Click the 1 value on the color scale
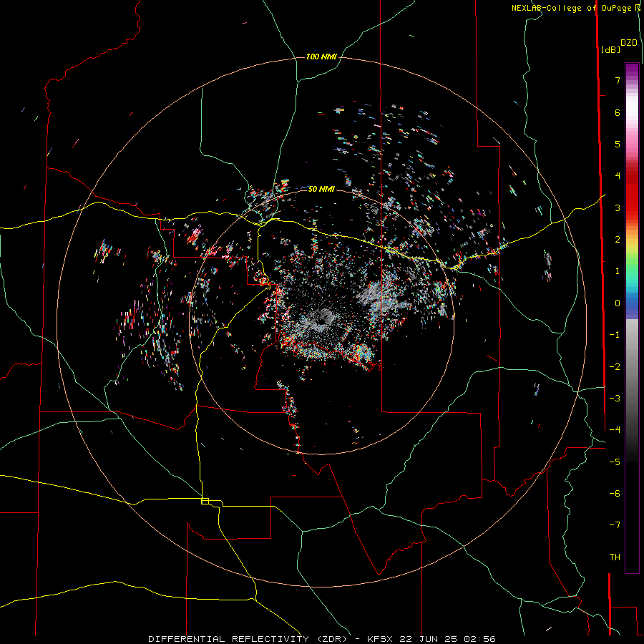Screen dimensions: 644x644 [x=618, y=271]
